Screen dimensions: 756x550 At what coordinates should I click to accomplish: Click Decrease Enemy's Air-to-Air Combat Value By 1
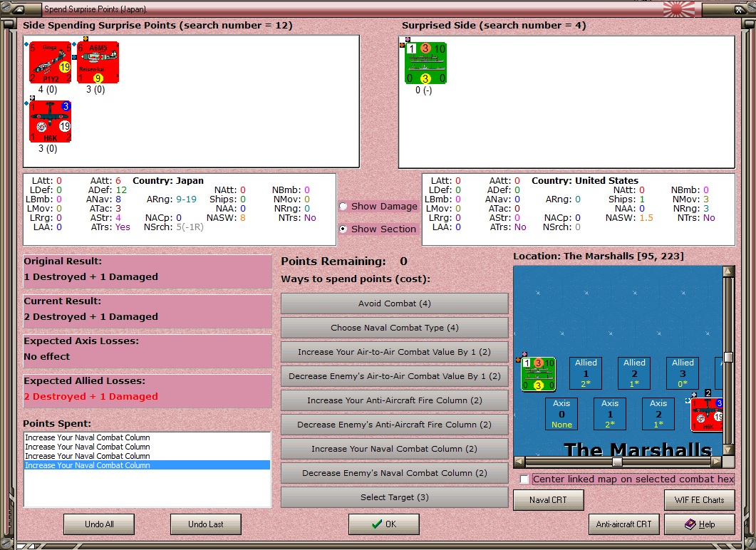click(395, 376)
